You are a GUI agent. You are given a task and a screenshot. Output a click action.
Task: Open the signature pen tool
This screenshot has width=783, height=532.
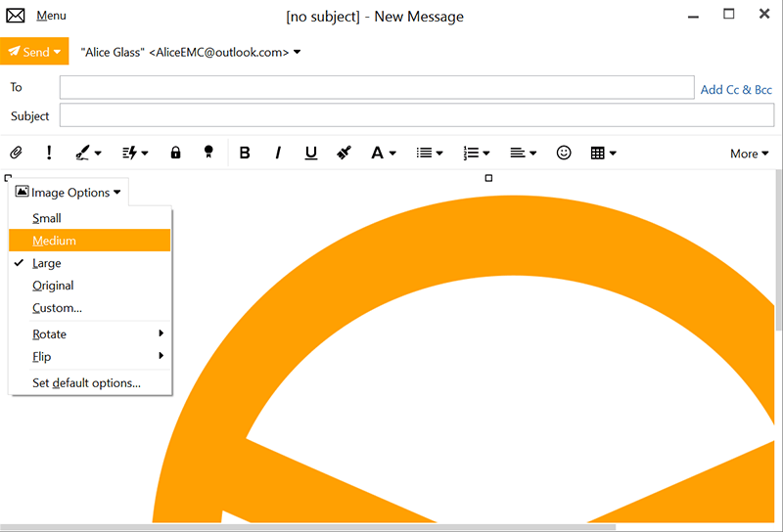pyautogui.click(x=82, y=153)
